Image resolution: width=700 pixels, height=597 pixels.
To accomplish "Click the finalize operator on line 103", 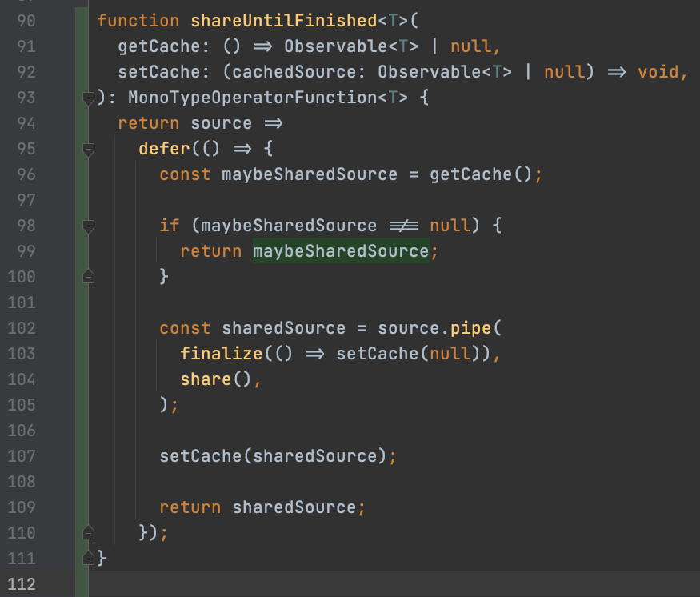I will pos(221,354).
